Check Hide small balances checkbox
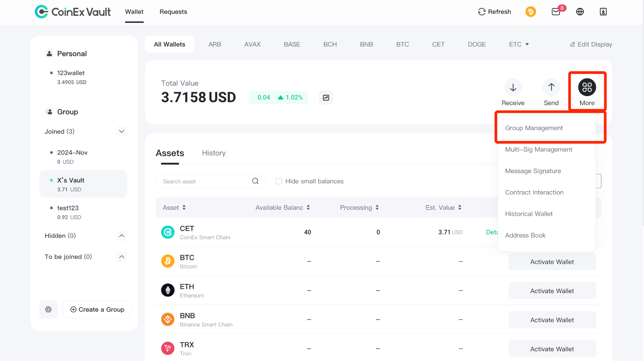This screenshot has width=644, height=361. [x=279, y=181]
